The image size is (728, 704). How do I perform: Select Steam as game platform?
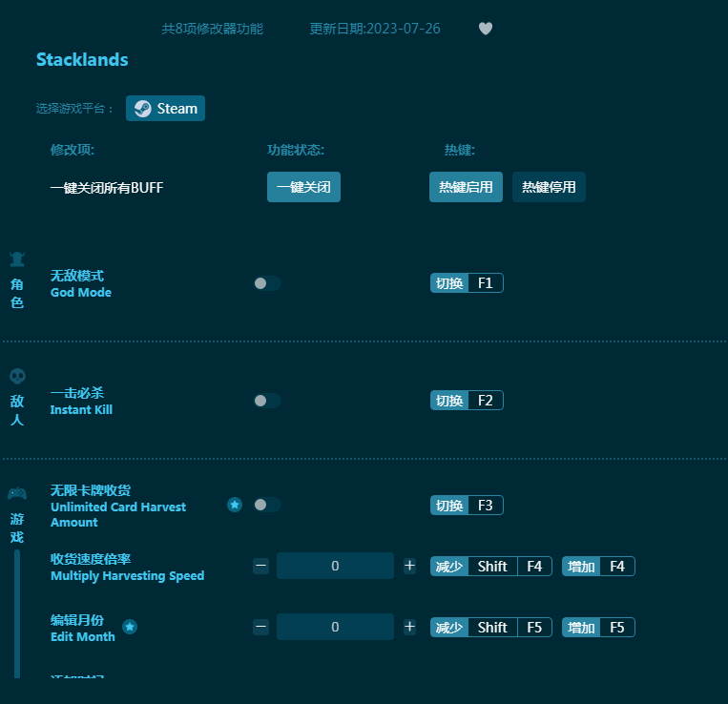coord(165,109)
